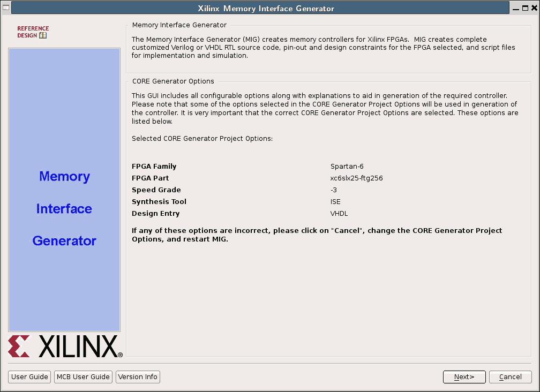Image resolution: width=540 pixels, height=392 pixels.
Task: Maximize the Memory Interface Generator window
Action: 523,8
